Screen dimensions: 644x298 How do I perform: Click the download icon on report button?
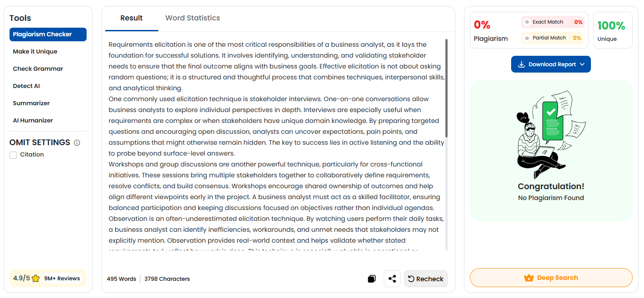(x=522, y=64)
